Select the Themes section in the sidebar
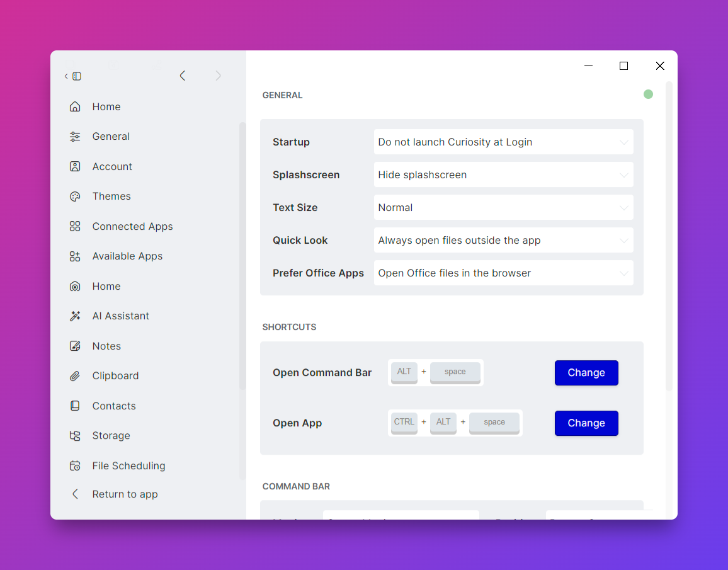The width and height of the screenshot is (728, 570). click(111, 196)
